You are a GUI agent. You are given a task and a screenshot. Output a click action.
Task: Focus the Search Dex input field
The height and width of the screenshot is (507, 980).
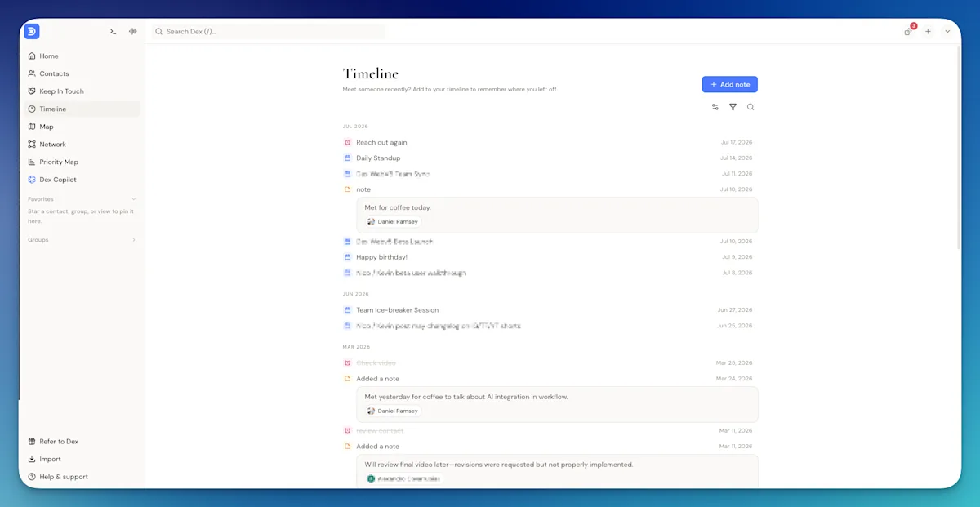(x=267, y=31)
